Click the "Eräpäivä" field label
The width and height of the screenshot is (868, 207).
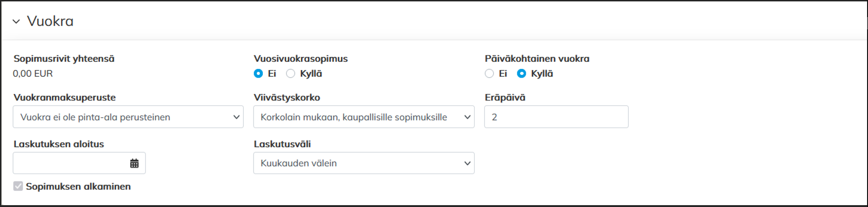point(505,98)
